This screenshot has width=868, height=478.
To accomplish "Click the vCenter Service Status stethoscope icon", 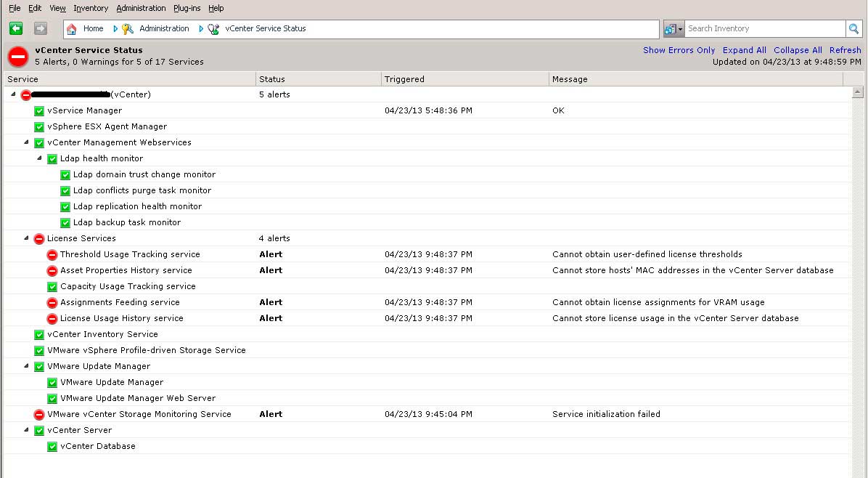I will tap(213, 29).
